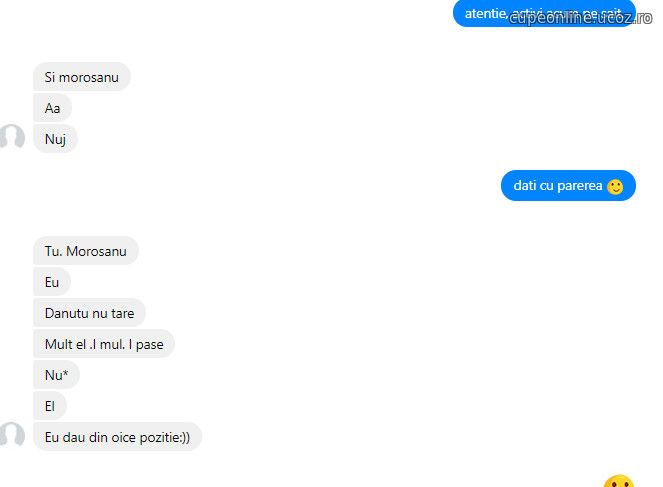Click the word 'morosanu' in the first gray bubble
This screenshot has height=487, width=663.
pos(89,77)
